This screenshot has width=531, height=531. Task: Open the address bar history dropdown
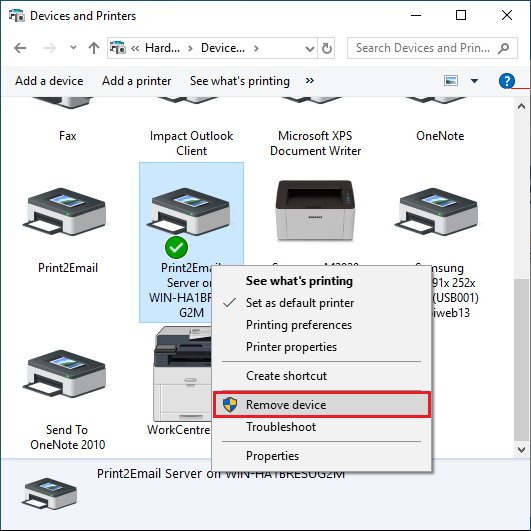(309, 49)
